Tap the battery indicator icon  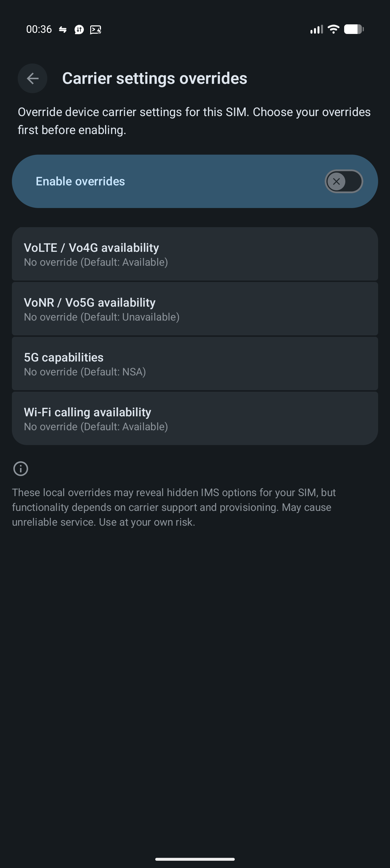[353, 29]
